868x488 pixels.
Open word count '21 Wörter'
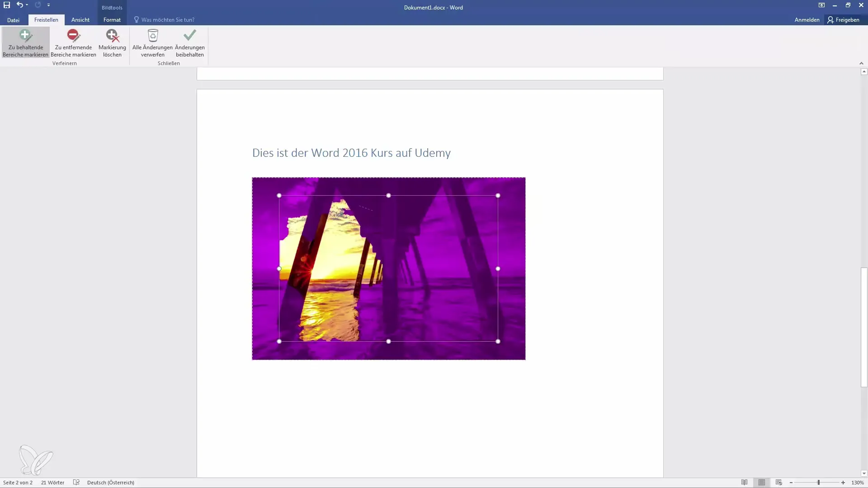click(52, 483)
